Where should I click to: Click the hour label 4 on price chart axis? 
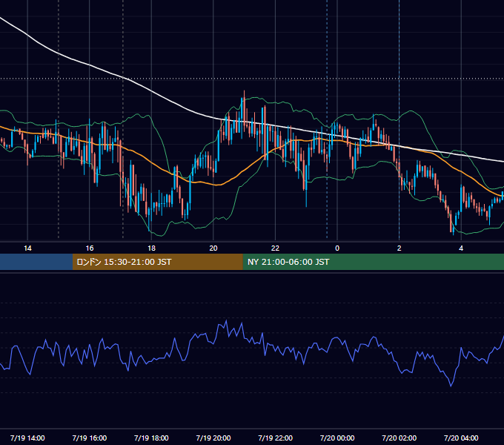point(461,248)
